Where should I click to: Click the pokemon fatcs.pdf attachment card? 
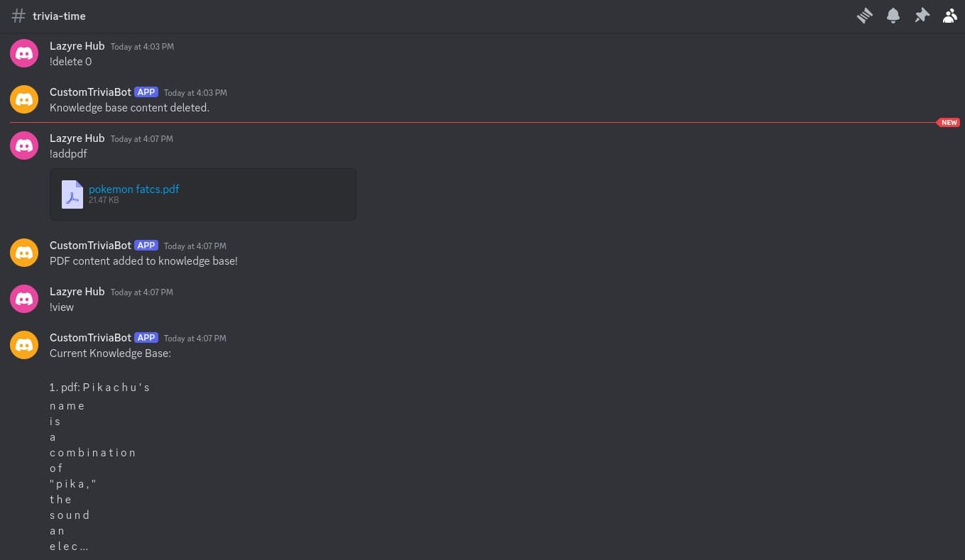[x=203, y=194]
